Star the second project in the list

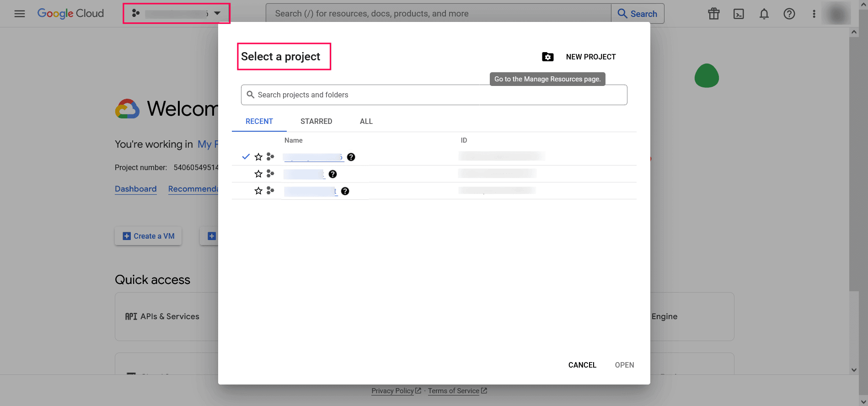coord(258,174)
